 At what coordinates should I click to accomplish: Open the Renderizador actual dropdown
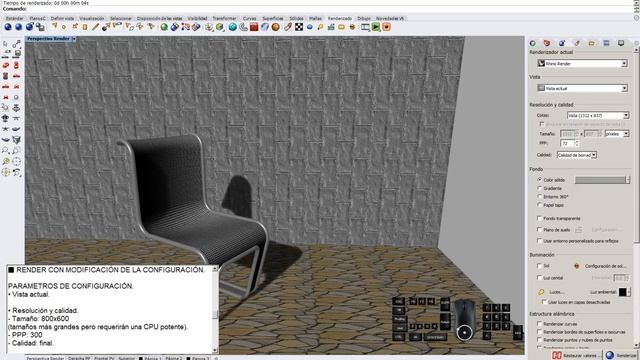(x=582, y=64)
